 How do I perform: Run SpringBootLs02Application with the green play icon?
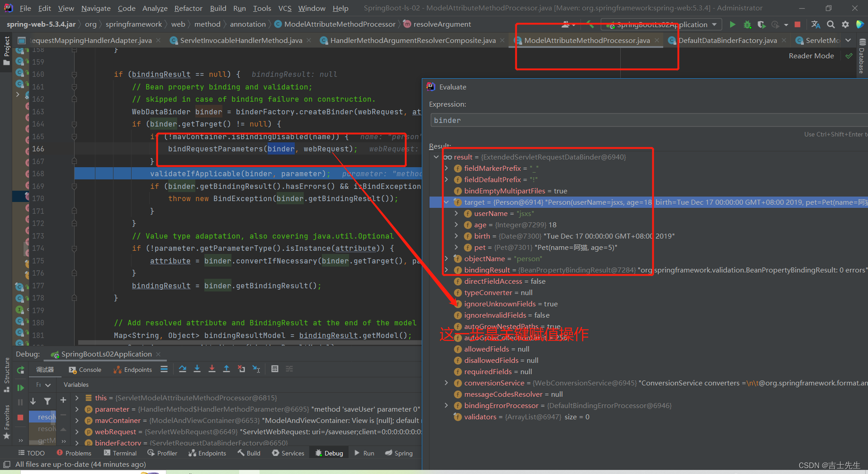(732, 24)
